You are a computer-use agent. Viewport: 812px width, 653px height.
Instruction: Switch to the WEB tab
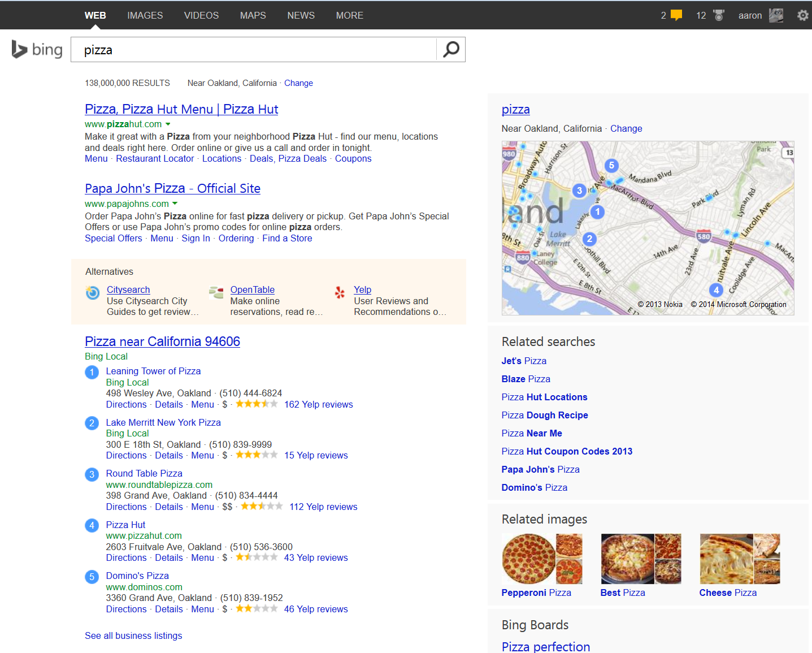(x=95, y=15)
